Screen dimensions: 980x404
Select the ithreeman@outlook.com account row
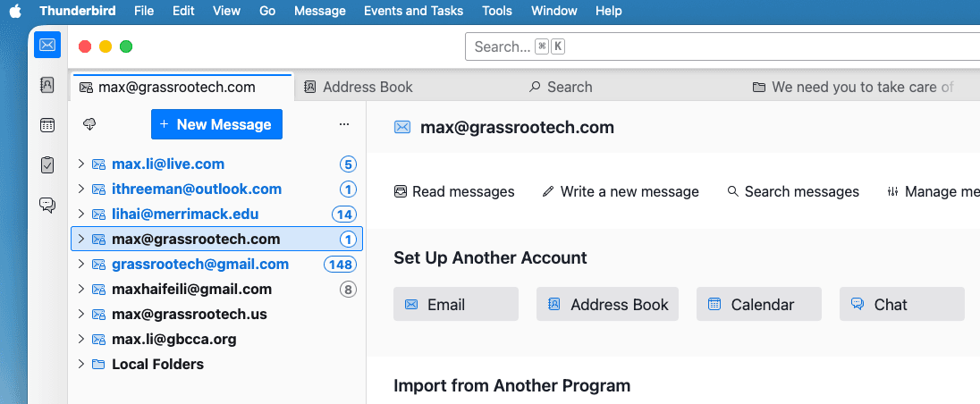click(217, 189)
